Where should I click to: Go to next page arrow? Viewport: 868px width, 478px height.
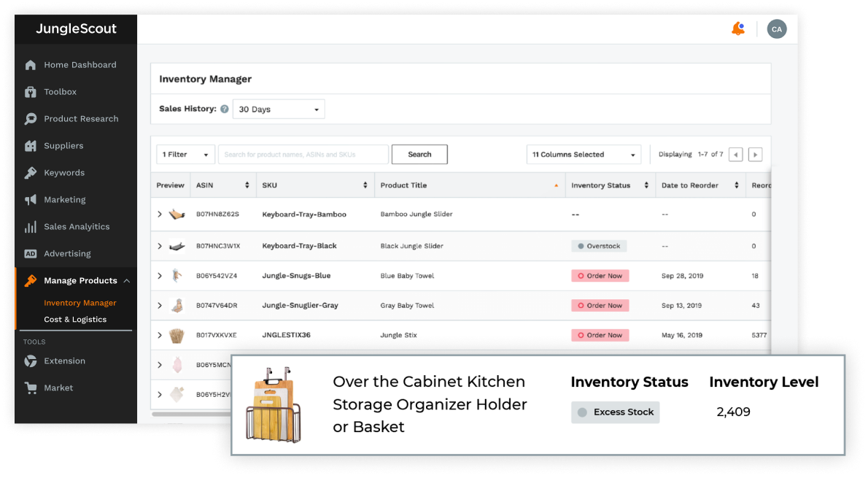coord(755,155)
